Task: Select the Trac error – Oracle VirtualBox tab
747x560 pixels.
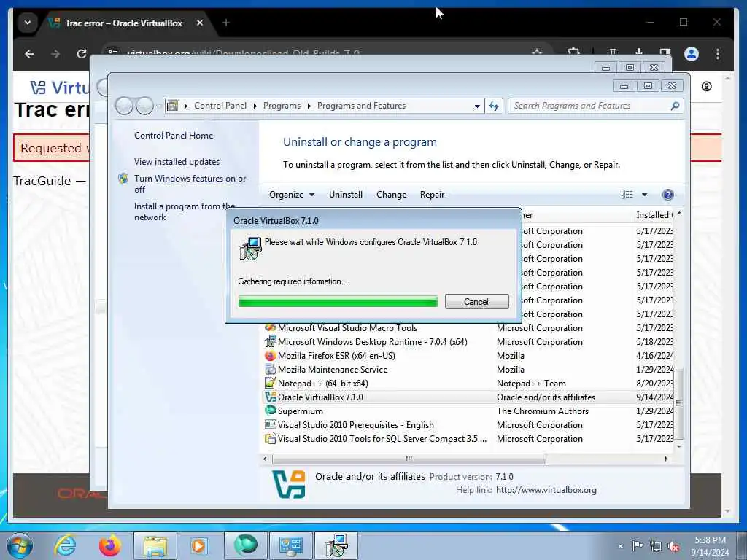Action: click(123, 23)
